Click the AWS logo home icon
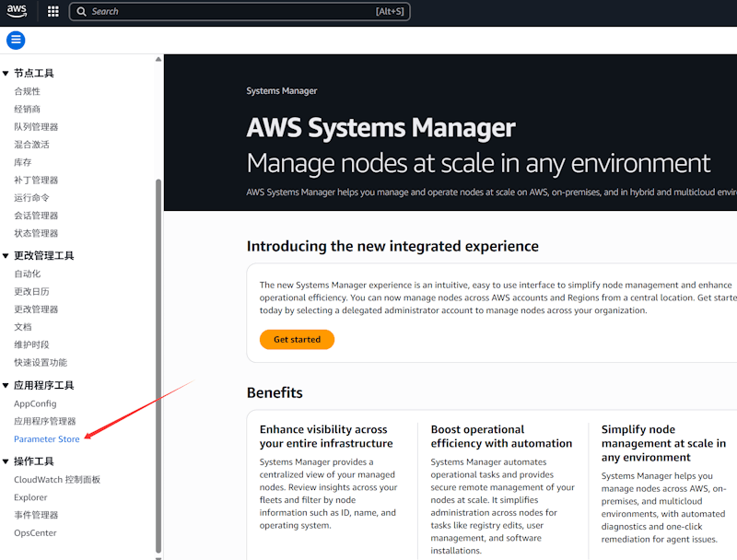Image resolution: width=737 pixels, height=560 pixels. pyautogui.click(x=17, y=11)
